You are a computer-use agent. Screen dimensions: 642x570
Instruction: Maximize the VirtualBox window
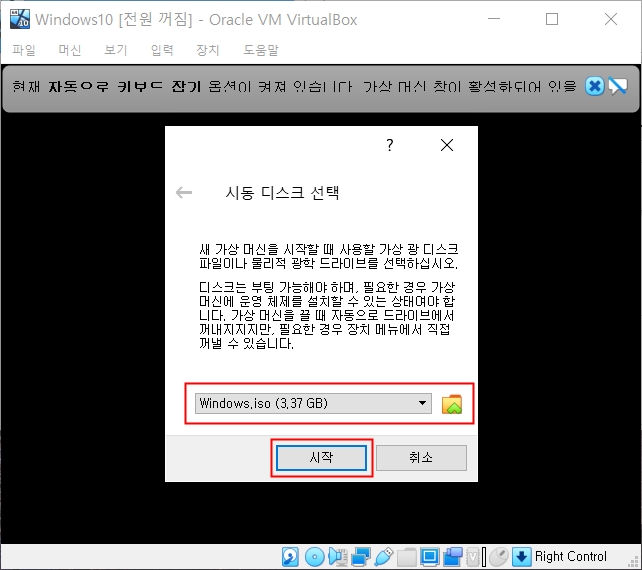pos(552,19)
